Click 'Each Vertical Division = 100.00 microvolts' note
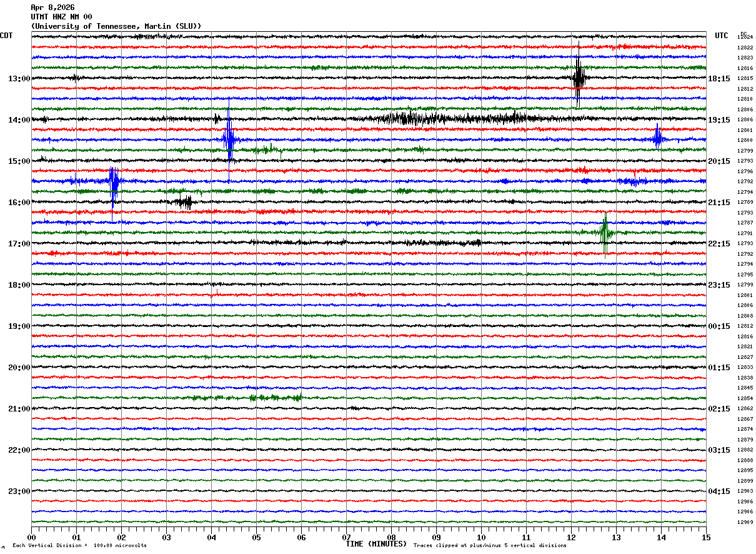756x554 pixels. (x=79, y=545)
